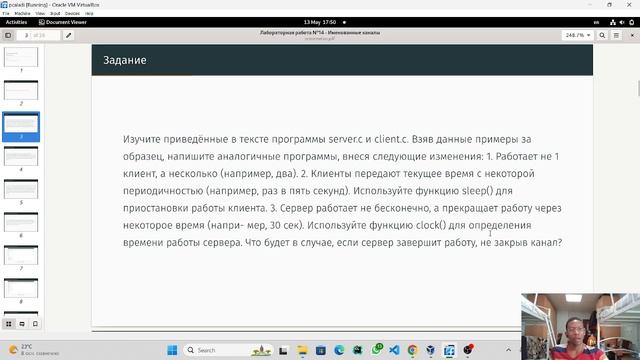Restore down the VirtualBox window
This screenshot has height=360, width=640.
609,5
